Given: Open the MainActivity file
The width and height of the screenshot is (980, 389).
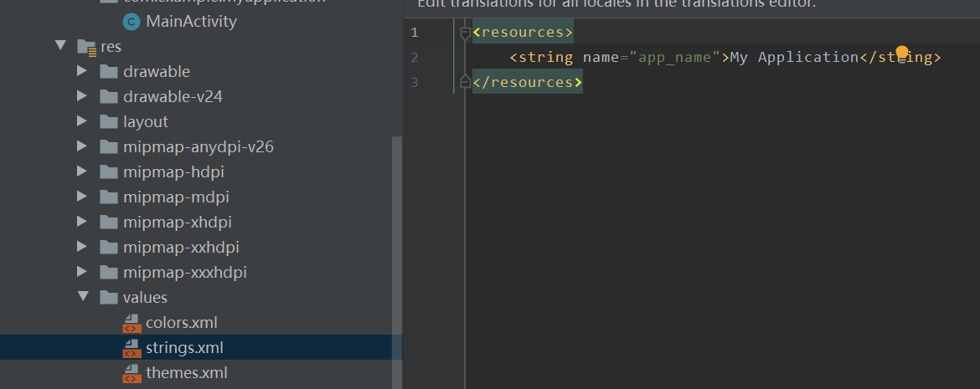Looking at the screenshot, I should tap(191, 22).
